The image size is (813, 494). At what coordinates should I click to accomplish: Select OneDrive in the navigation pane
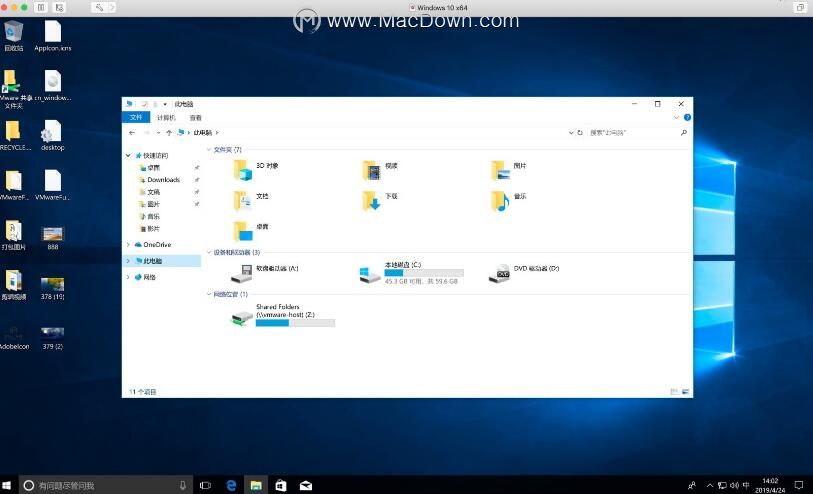(x=157, y=245)
